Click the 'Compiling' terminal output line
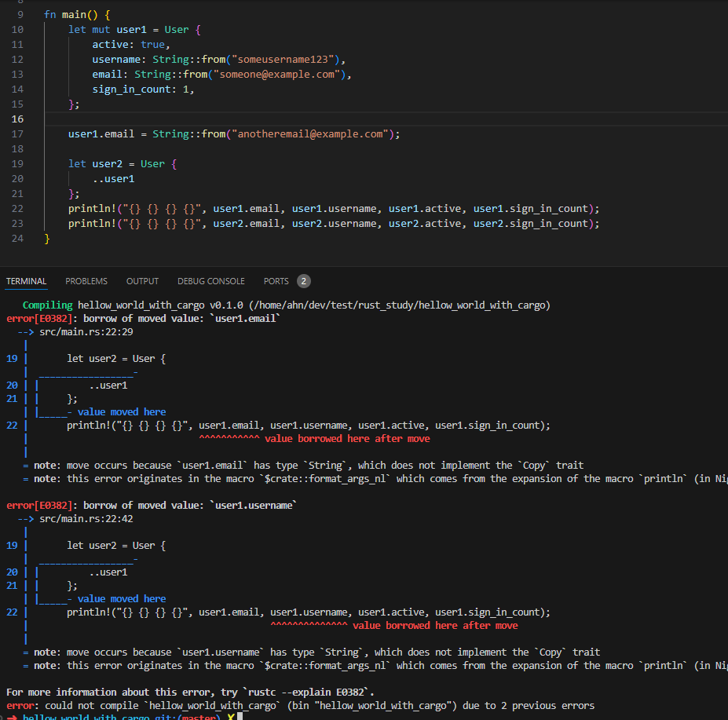The height and width of the screenshot is (720, 728). click(x=287, y=305)
